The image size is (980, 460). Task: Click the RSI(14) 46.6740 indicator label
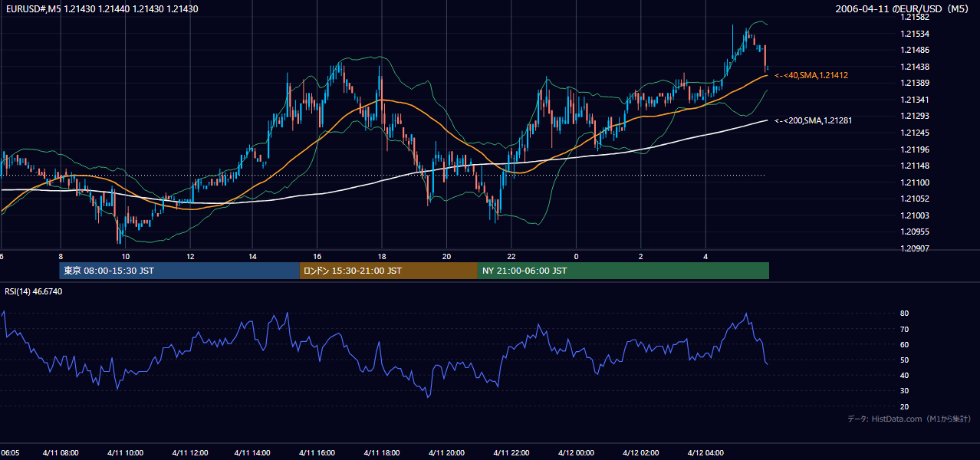(x=33, y=291)
